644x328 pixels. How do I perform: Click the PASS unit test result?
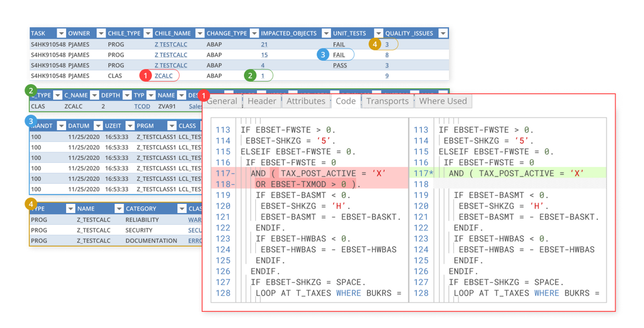340,65
